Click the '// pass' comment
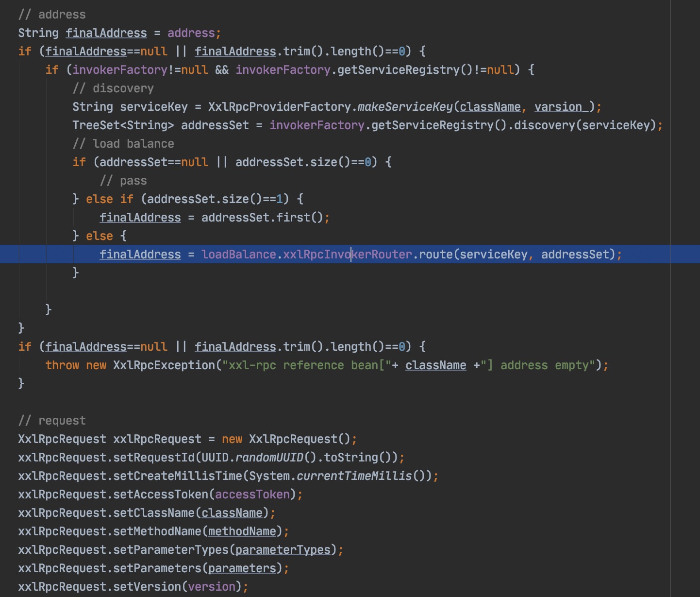This screenshot has width=700, height=597. (x=123, y=181)
